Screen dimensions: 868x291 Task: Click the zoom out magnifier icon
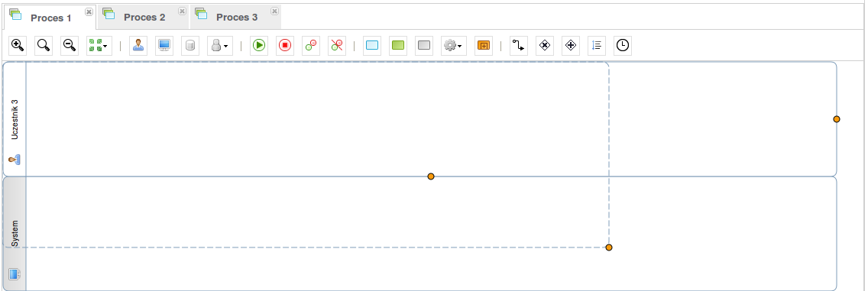70,45
